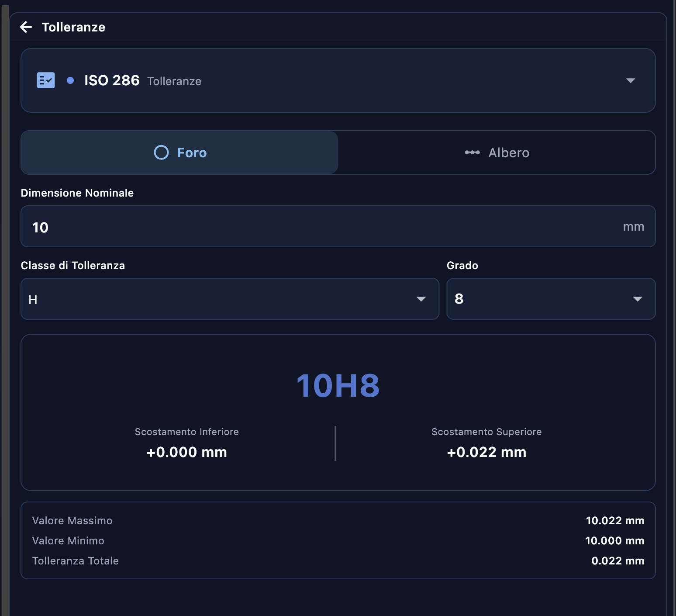Click the Tolleranza Totale label
Screen dimensions: 676x616
coord(75,561)
